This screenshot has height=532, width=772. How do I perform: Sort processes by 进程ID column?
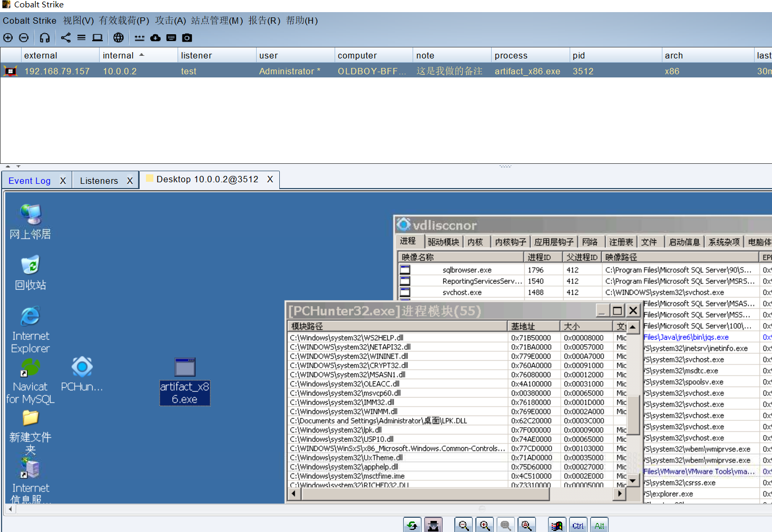point(543,257)
